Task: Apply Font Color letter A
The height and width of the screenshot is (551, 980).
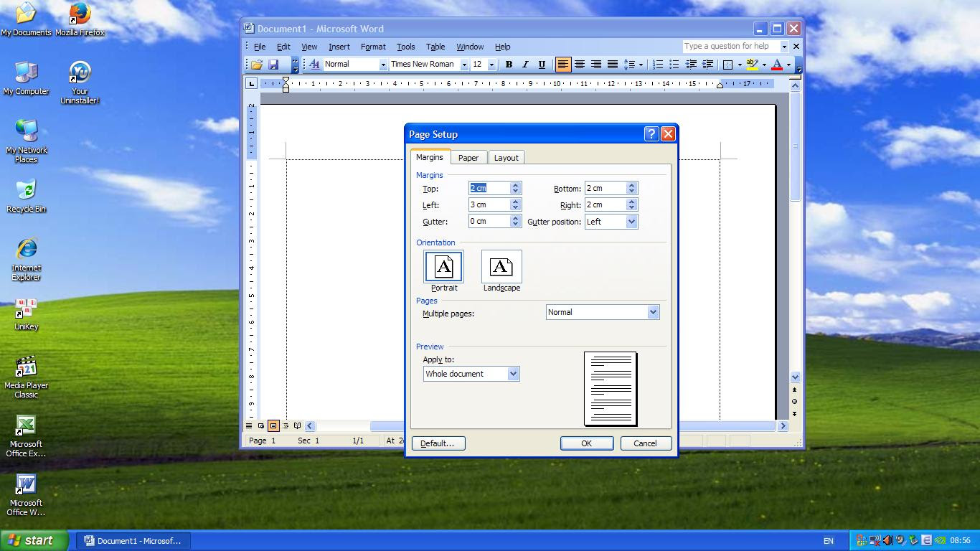Action: tap(776, 65)
